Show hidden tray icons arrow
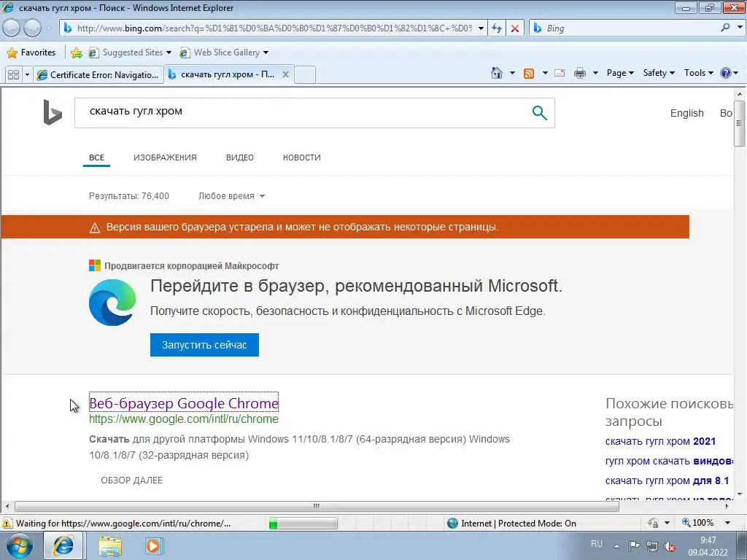 pyautogui.click(x=616, y=545)
